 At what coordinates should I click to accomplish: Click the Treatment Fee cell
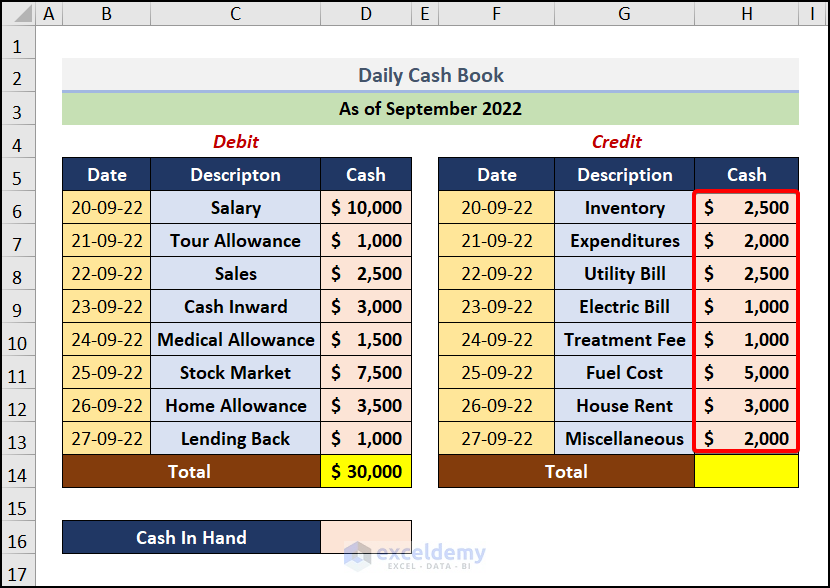[625, 339]
